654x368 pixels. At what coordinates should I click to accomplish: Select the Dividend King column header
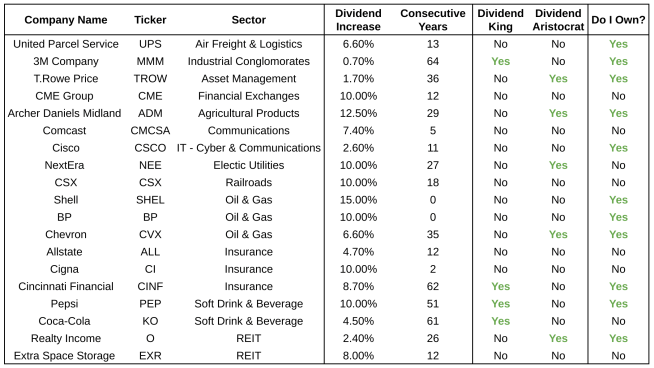[501, 20]
